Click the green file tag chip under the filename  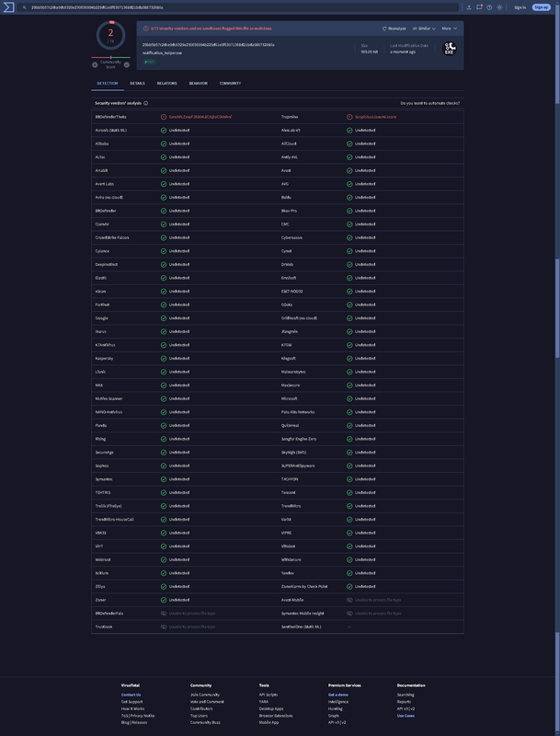click(150, 62)
